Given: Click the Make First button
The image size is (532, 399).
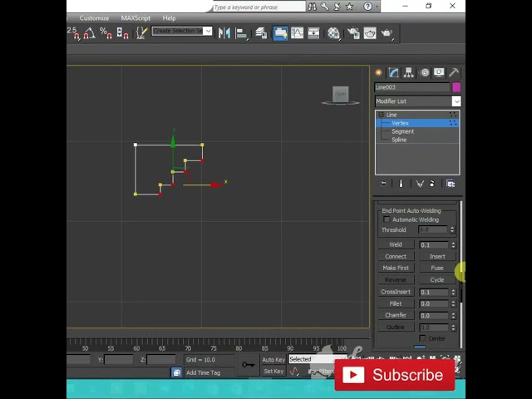Looking at the screenshot, I should click(396, 268).
